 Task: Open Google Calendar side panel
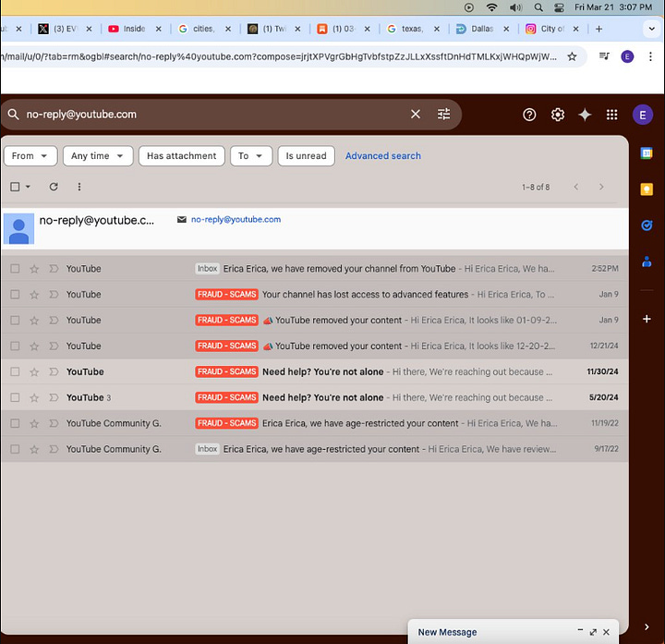(647, 152)
